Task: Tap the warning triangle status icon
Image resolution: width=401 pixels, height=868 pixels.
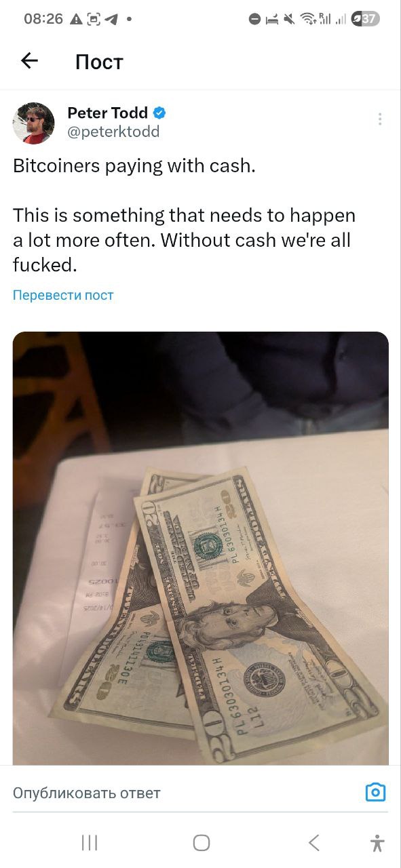Action: pos(77,19)
